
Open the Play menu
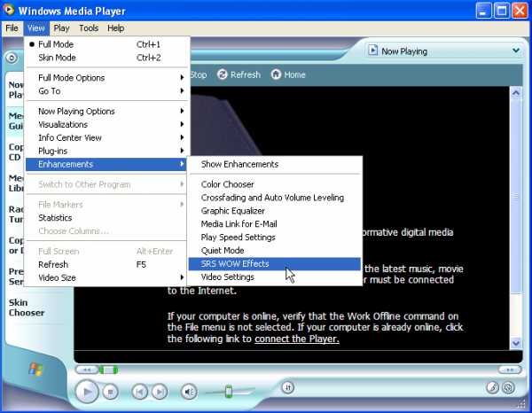coord(61,28)
